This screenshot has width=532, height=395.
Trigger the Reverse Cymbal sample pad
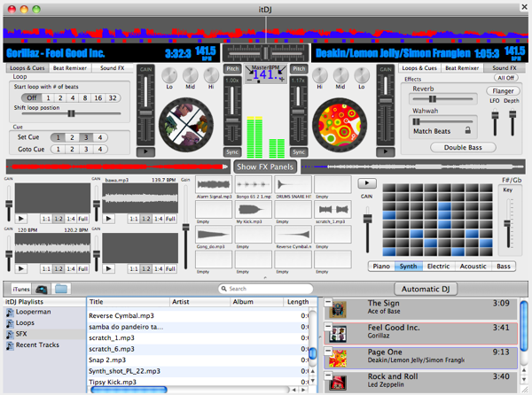click(293, 235)
